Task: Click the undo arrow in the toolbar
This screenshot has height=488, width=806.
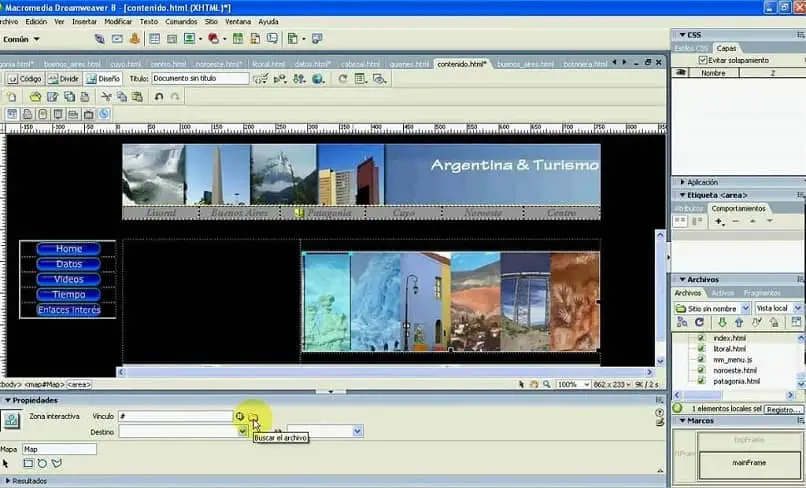Action: coord(159,97)
